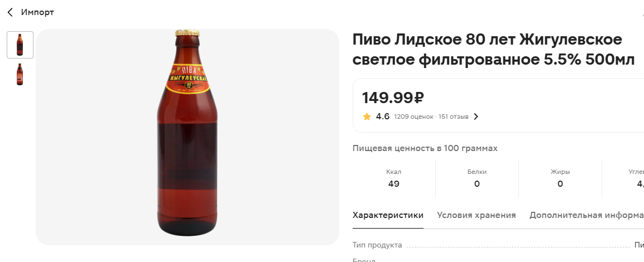Image resolution: width=644 pixels, height=262 pixels.
Task: Click the 149.99₽ price
Action: click(x=393, y=98)
